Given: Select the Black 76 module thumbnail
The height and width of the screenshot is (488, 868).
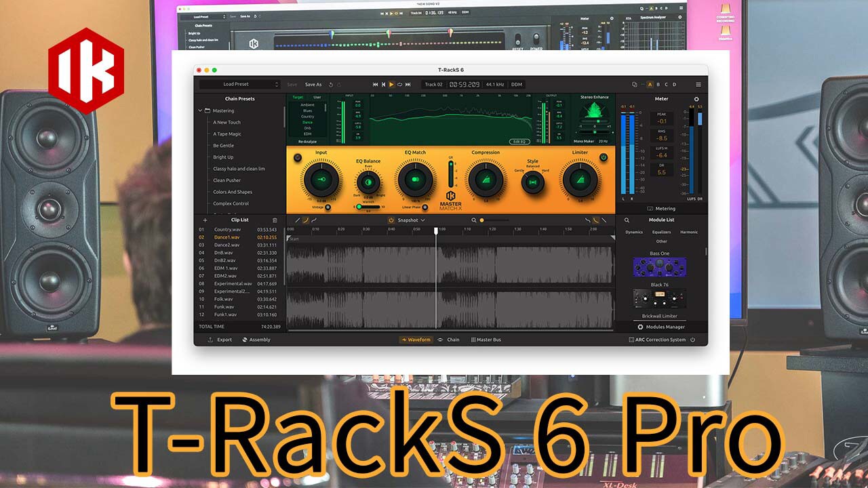Looking at the screenshot, I should (x=659, y=298).
